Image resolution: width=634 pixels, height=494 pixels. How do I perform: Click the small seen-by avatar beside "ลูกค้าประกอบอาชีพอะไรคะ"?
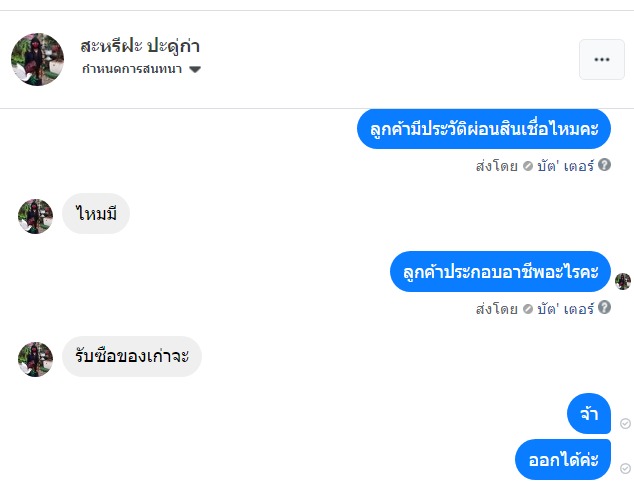coord(623,281)
